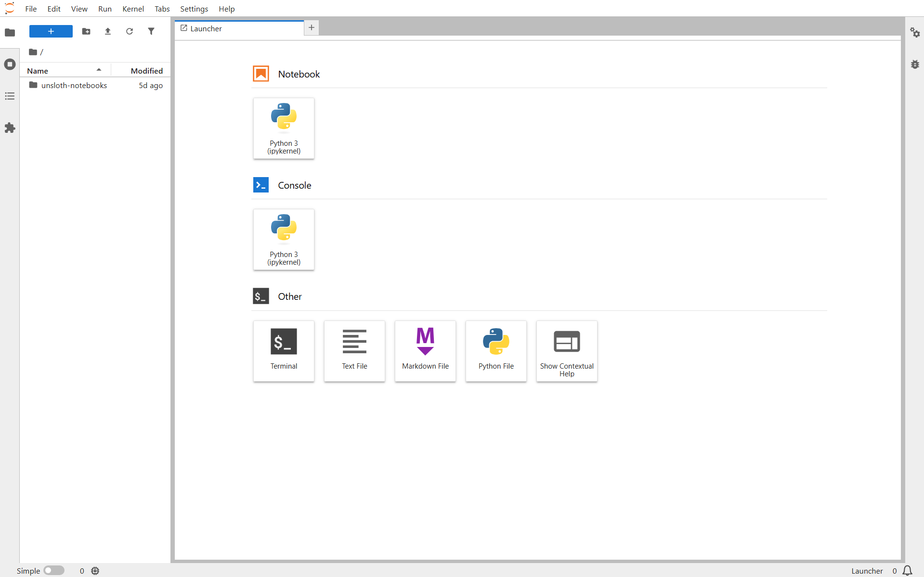Create a new Markdown File

[425, 351]
